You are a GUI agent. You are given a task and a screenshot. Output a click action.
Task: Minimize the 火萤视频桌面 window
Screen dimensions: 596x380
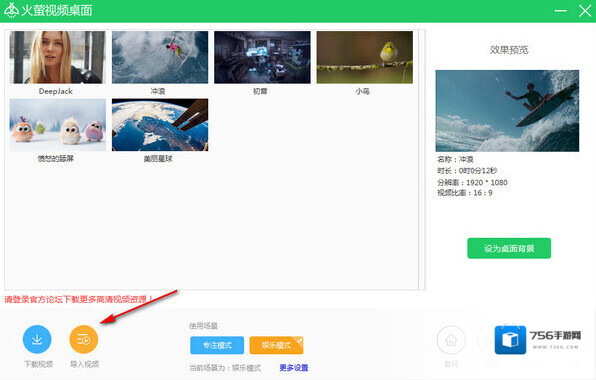click(560, 11)
